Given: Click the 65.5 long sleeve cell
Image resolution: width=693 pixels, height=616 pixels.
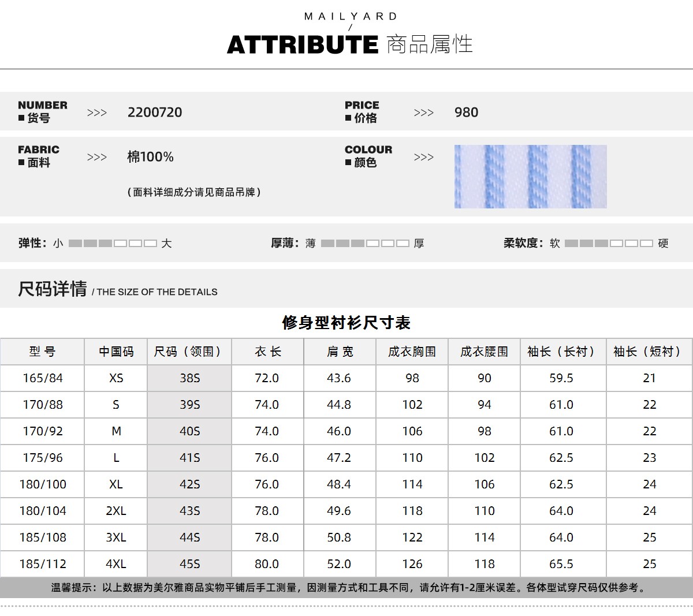Looking at the screenshot, I should point(563,564).
